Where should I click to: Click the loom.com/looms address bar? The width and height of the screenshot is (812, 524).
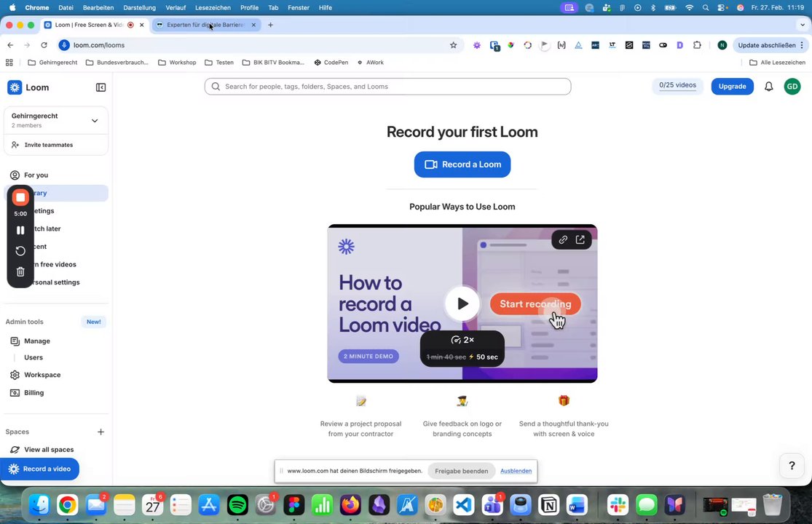click(259, 46)
